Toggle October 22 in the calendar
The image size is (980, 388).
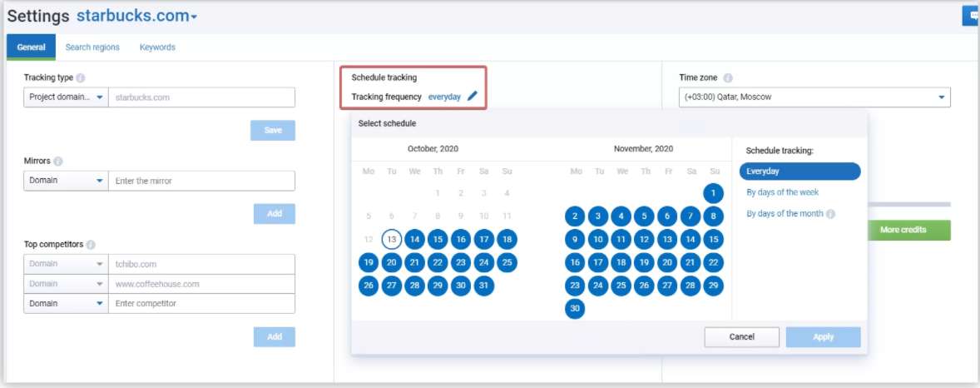[438, 263]
